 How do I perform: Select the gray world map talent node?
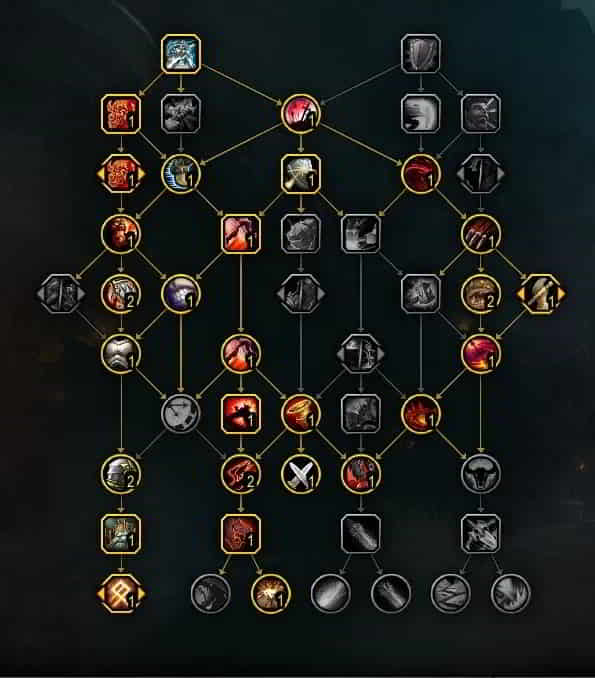click(x=181, y=414)
